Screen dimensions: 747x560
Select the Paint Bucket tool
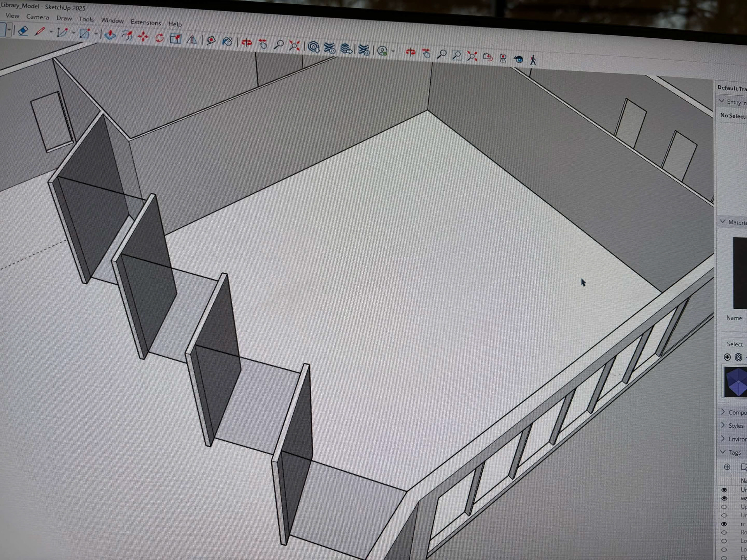point(227,41)
